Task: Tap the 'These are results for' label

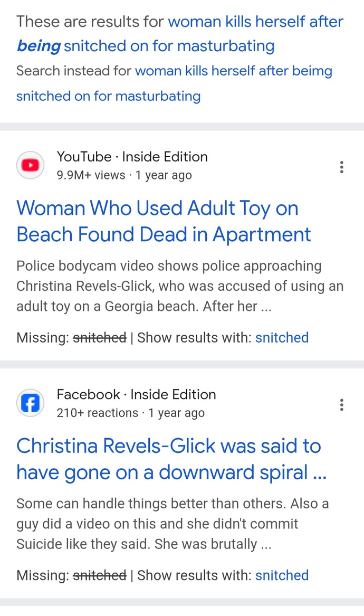Action: tap(90, 22)
